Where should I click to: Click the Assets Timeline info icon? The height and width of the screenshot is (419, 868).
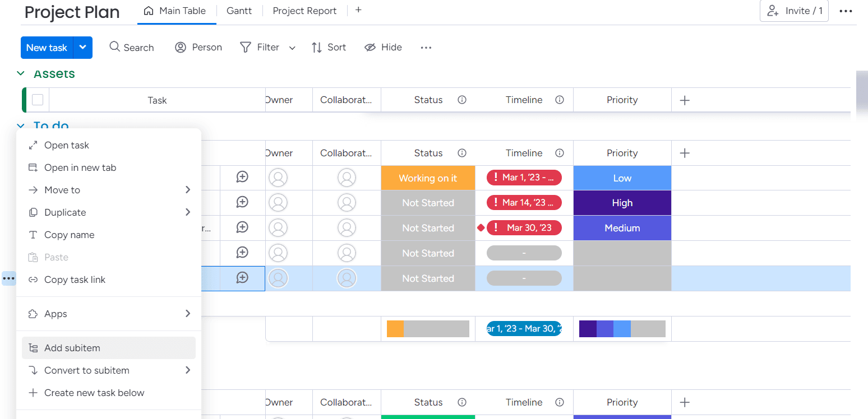[560, 100]
